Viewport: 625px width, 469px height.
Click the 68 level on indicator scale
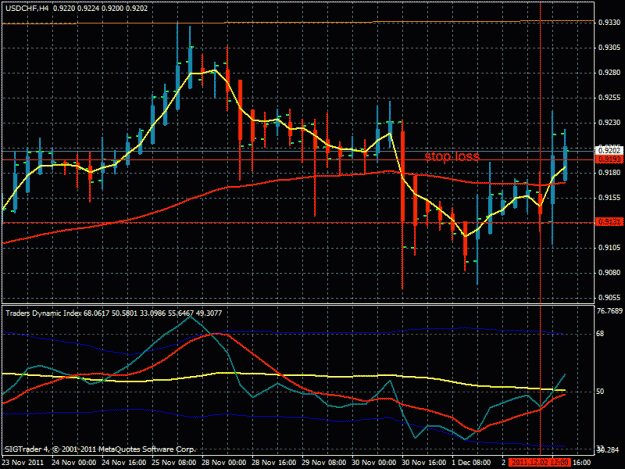601,333
